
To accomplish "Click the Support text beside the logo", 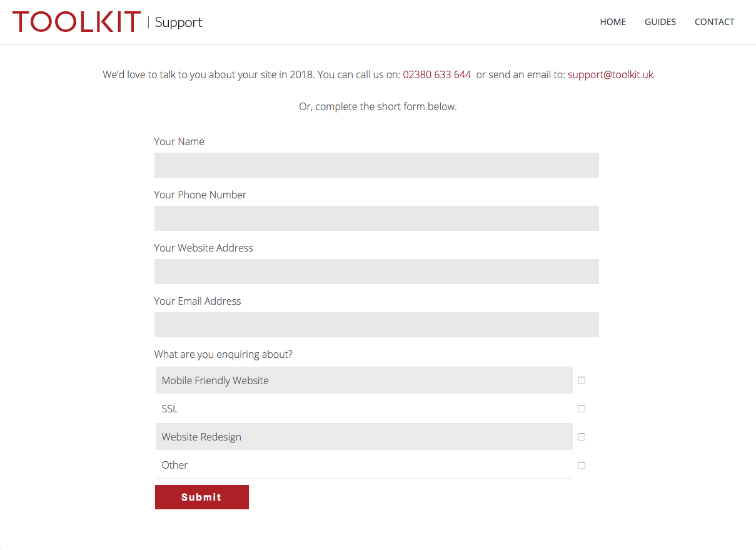I will (178, 23).
